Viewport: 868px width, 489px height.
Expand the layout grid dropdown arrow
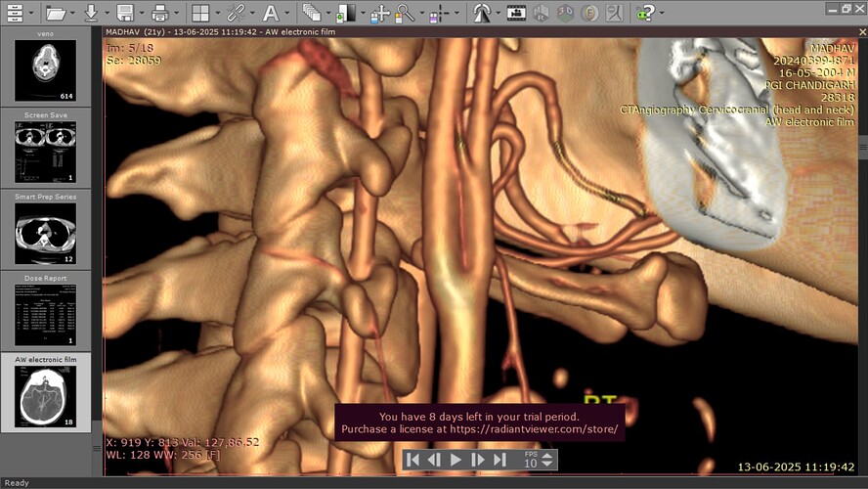[217, 13]
